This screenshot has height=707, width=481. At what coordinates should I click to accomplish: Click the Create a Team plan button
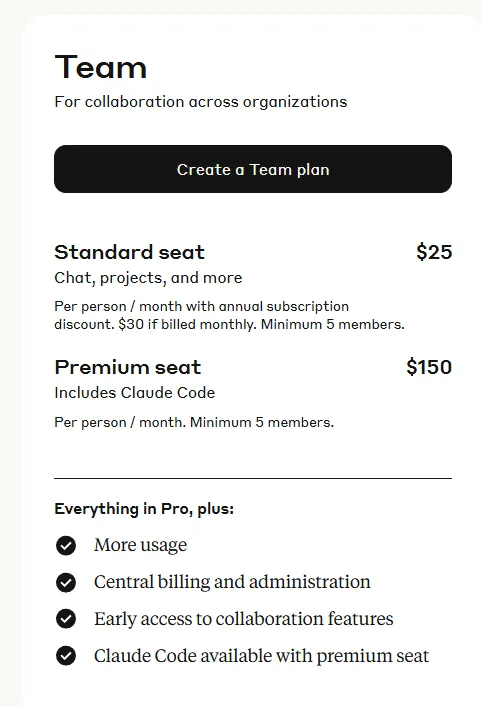(252, 169)
